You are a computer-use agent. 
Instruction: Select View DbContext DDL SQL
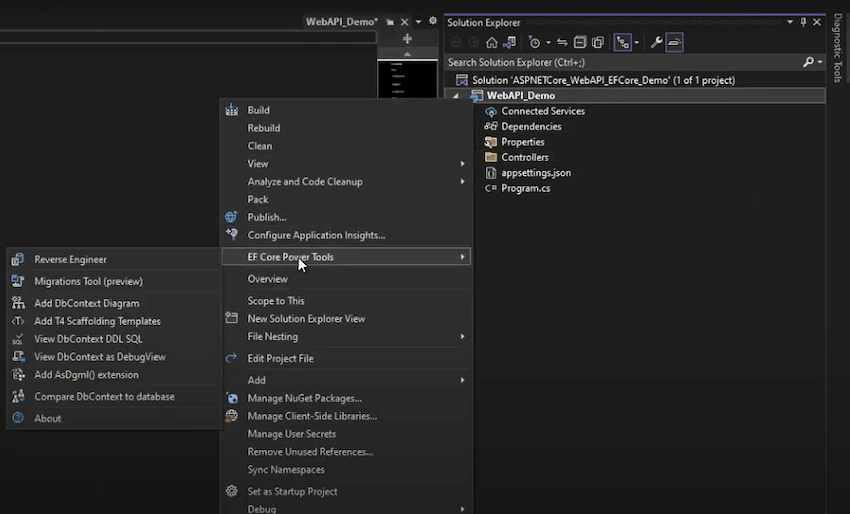click(114, 339)
